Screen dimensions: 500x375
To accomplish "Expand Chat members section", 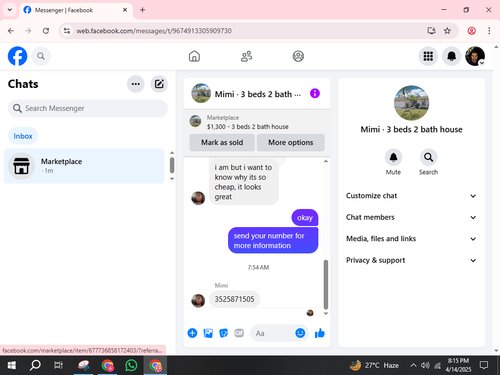I will point(411,217).
